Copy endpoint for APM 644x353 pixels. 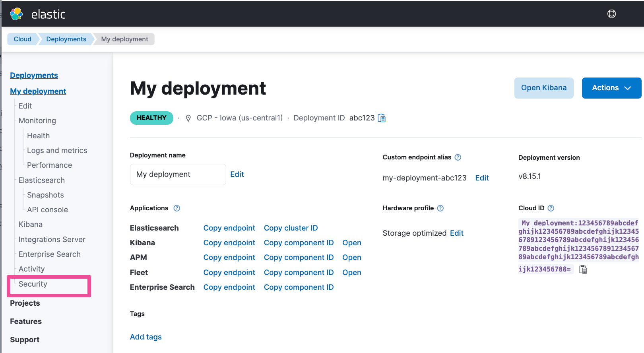coord(229,258)
